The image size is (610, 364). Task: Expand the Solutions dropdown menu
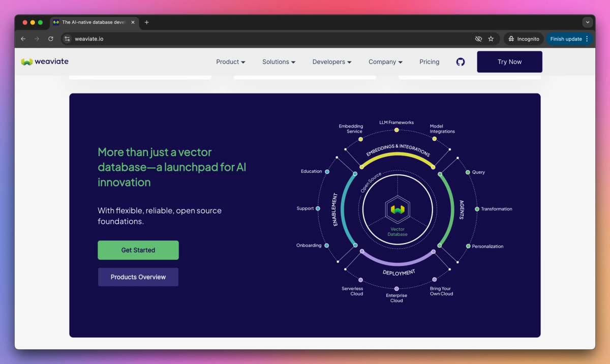(x=279, y=62)
